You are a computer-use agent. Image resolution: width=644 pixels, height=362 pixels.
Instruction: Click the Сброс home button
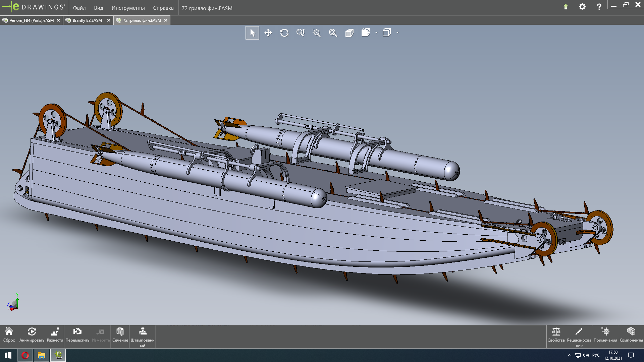[x=9, y=335]
